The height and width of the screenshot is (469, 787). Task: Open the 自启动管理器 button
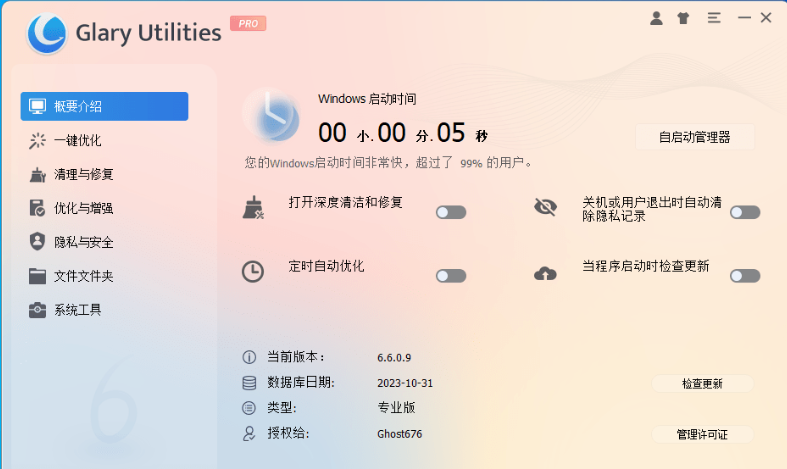[x=695, y=137]
